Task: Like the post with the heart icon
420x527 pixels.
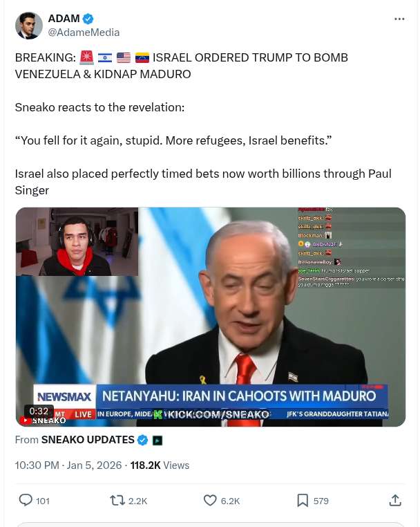Action: [210, 501]
